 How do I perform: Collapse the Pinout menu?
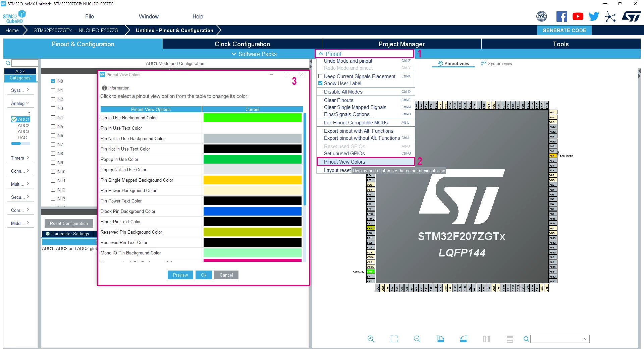pos(365,54)
